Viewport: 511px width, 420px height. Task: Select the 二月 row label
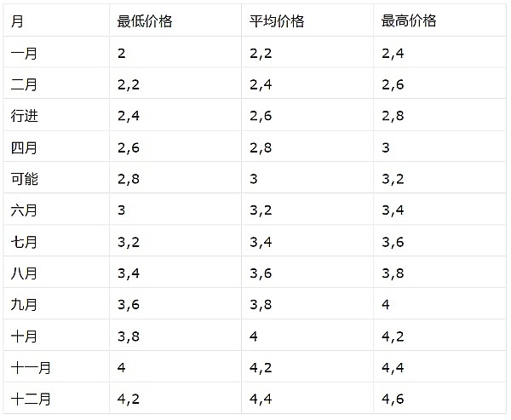click(25, 84)
